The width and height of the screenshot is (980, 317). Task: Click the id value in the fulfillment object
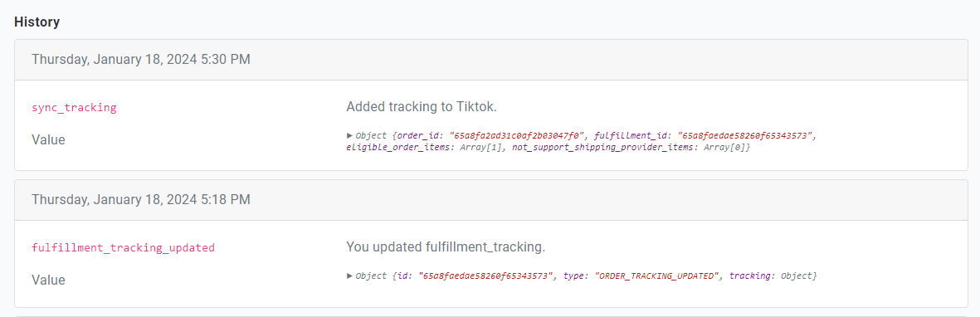[x=487, y=276]
